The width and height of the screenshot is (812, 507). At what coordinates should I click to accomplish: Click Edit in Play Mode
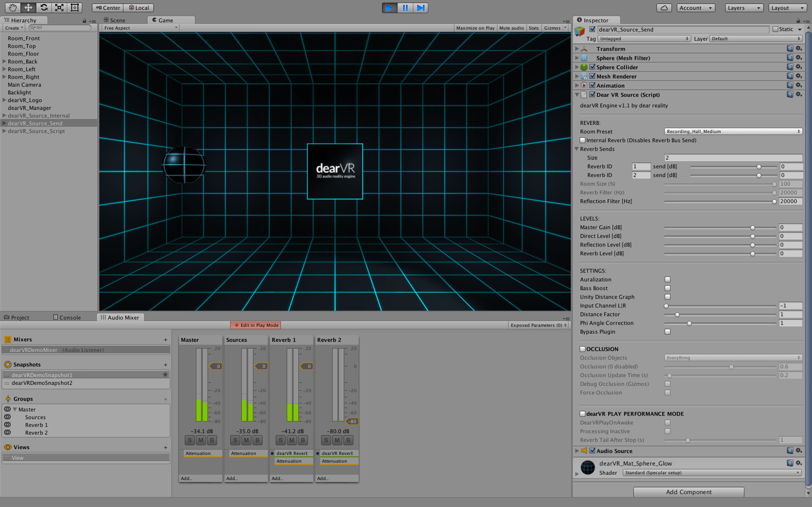(x=255, y=325)
